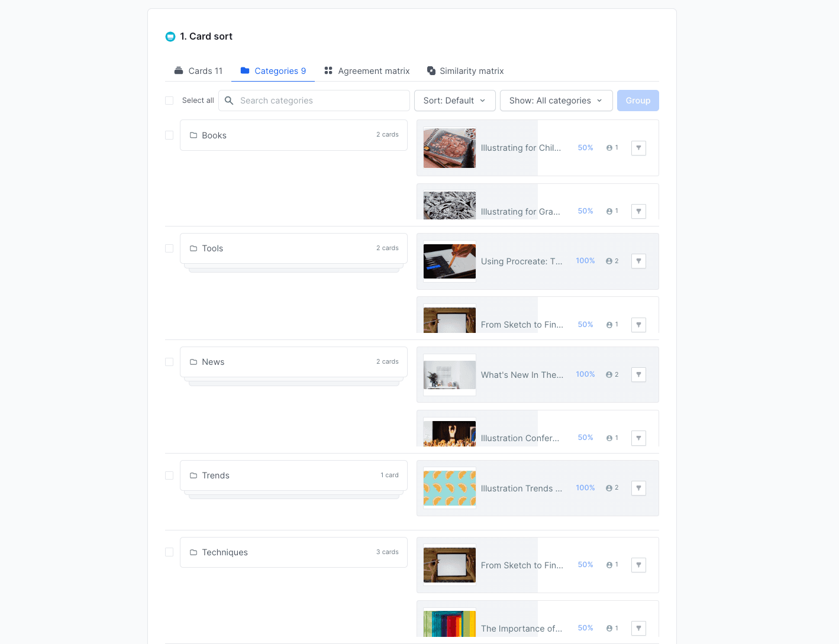This screenshot has width=839, height=644.
Task: Click the folder icon beside Techniques category
Action: [x=193, y=552]
